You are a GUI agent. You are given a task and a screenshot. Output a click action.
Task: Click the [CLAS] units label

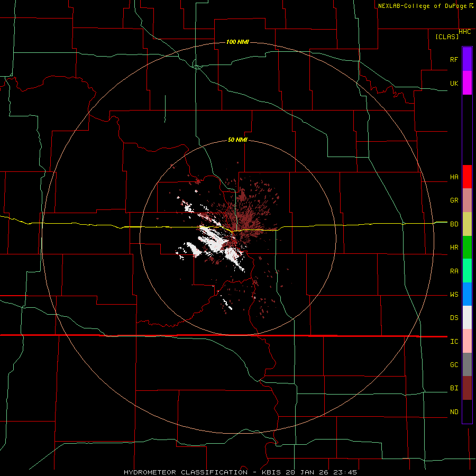pyautogui.click(x=447, y=36)
